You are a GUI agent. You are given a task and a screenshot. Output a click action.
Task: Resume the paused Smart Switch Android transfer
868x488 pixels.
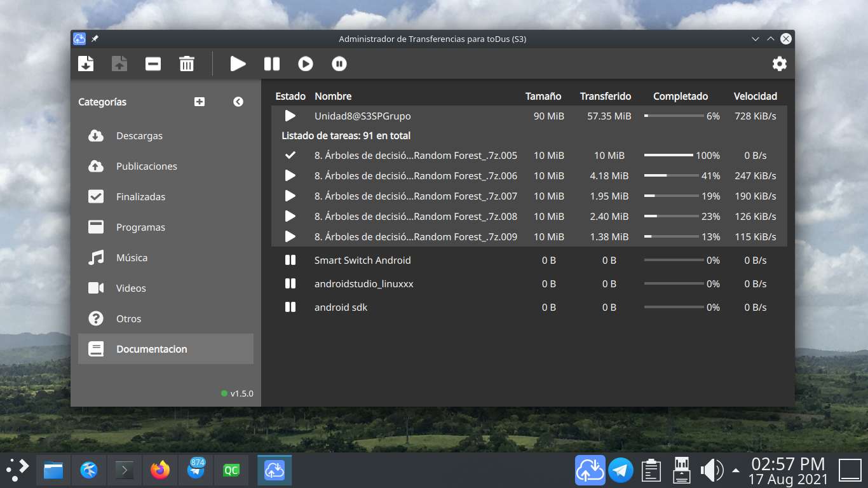pyautogui.click(x=290, y=260)
